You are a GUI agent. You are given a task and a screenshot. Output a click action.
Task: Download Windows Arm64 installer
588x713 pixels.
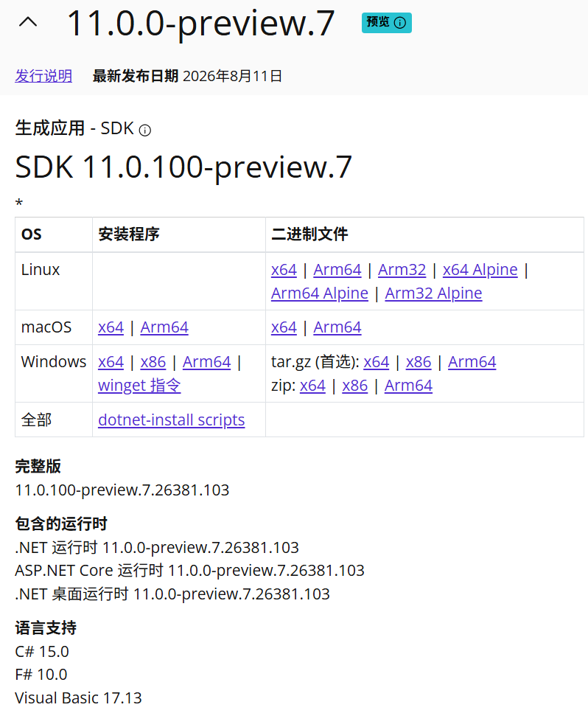click(x=207, y=362)
